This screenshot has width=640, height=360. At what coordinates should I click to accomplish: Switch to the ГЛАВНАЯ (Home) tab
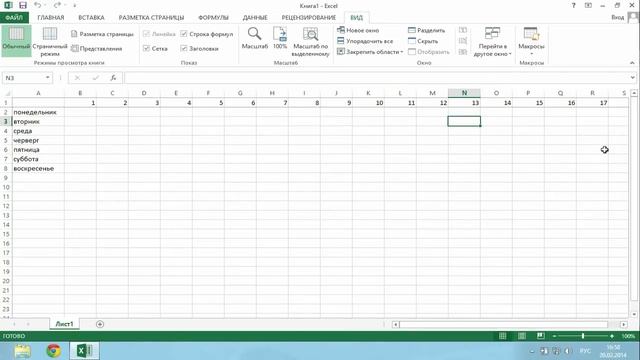click(51, 18)
